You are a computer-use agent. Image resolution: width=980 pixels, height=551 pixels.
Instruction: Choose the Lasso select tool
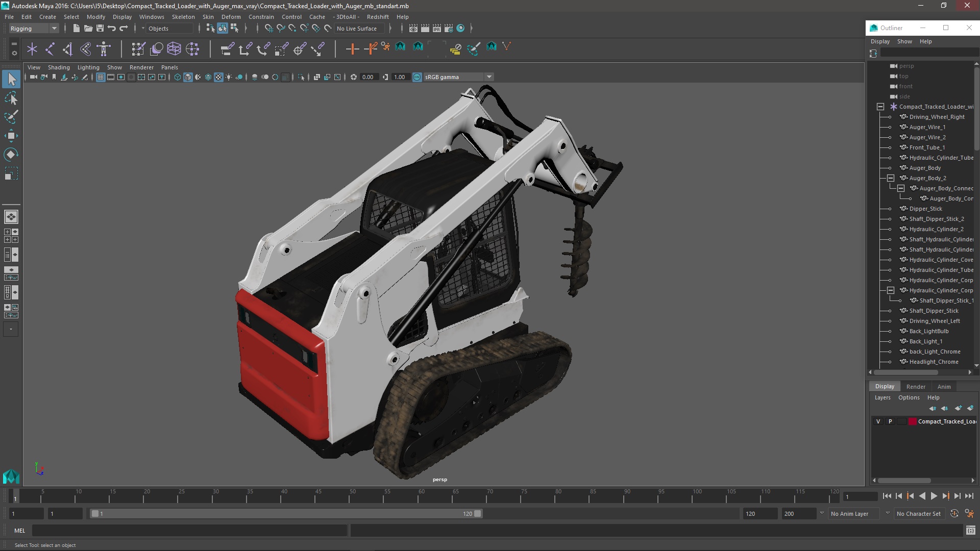tap(11, 98)
